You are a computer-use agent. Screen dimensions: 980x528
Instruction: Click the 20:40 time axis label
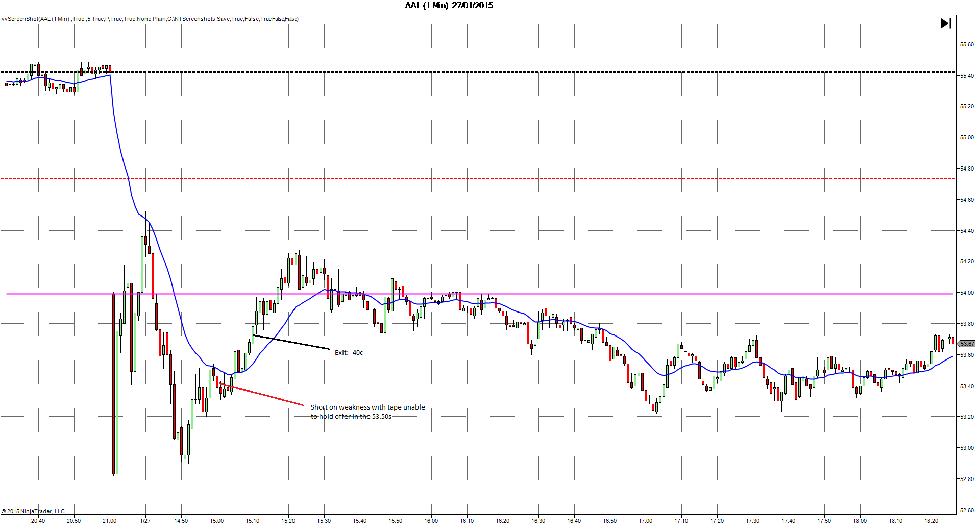[x=38, y=521]
